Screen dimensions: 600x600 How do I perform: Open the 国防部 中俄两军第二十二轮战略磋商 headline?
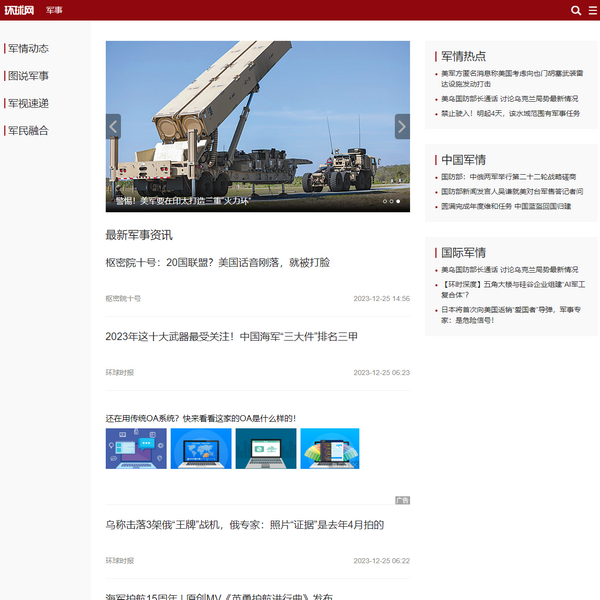coord(509,176)
